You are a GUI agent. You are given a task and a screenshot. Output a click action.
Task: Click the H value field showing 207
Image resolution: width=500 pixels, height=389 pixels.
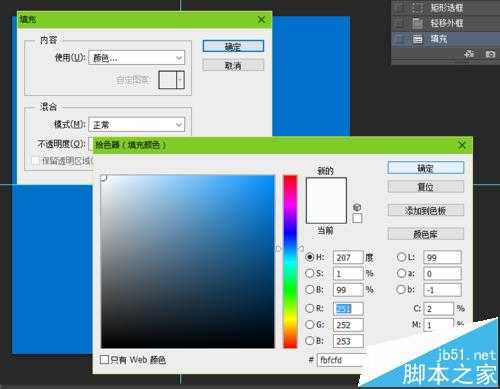point(348,257)
